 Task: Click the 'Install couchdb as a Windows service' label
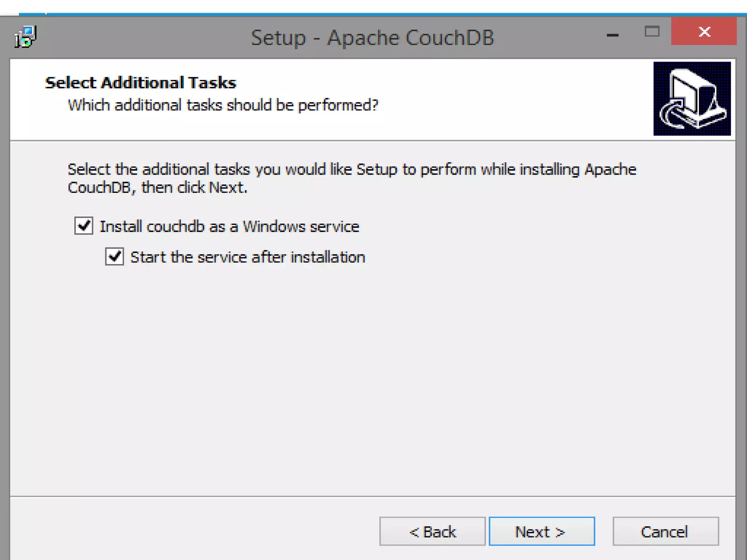click(x=229, y=227)
